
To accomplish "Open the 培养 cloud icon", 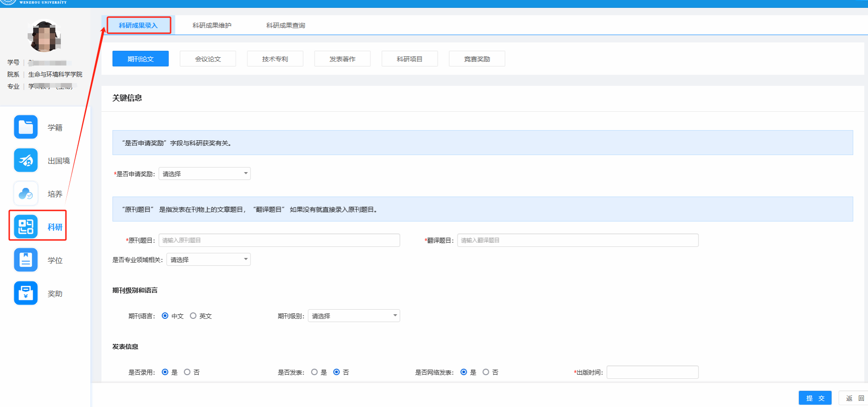I will click(26, 194).
